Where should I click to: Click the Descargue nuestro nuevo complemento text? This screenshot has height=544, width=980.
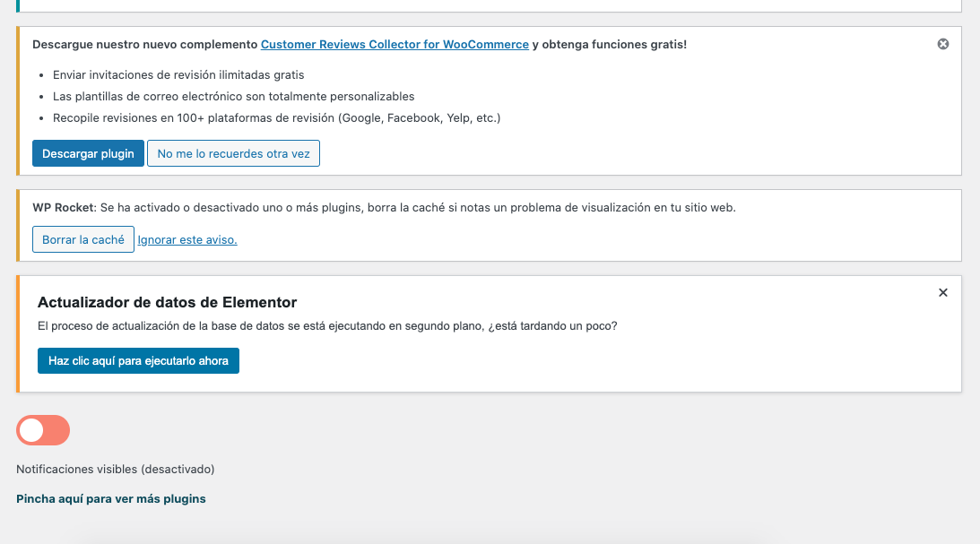(x=145, y=44)
